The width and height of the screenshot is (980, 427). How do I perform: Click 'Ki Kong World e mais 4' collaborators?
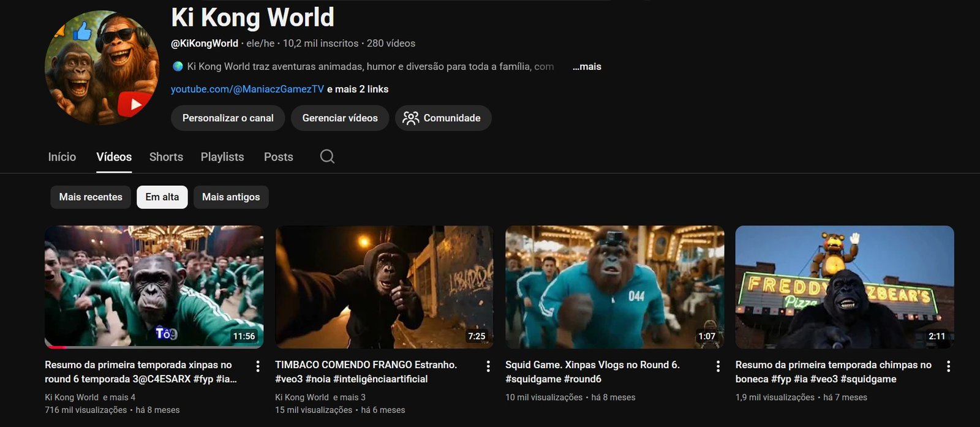point(90,398)
